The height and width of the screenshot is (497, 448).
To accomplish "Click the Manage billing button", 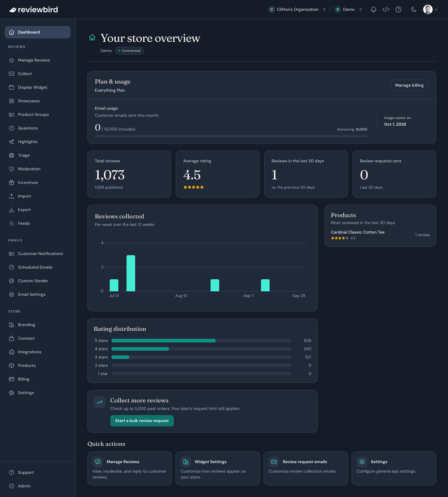I will pyautogui.click(x=409, y=85).
